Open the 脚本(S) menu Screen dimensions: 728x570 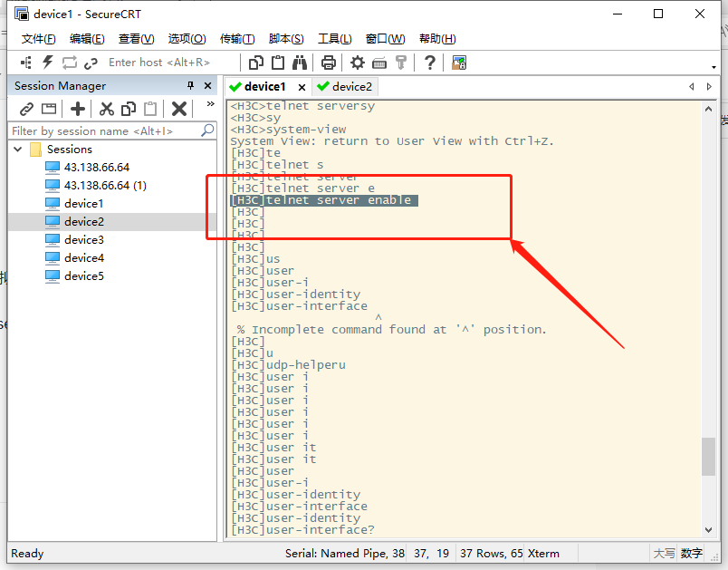coord(286,39)
